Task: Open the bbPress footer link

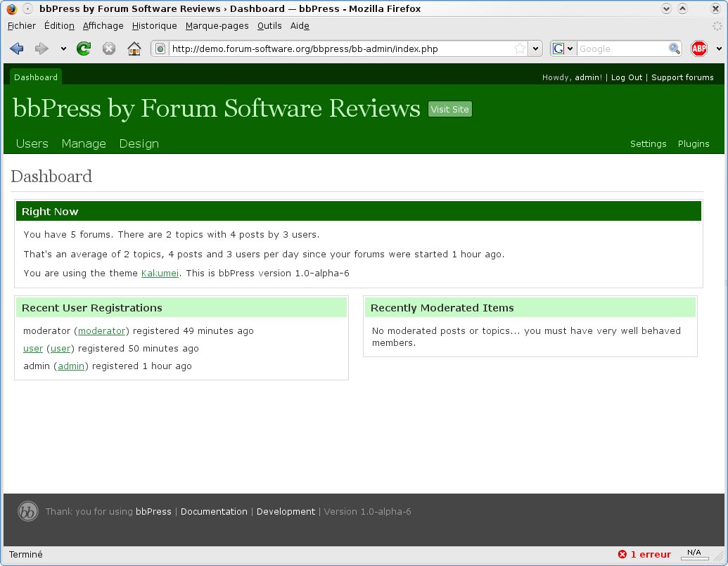Action: coord(153,512)
